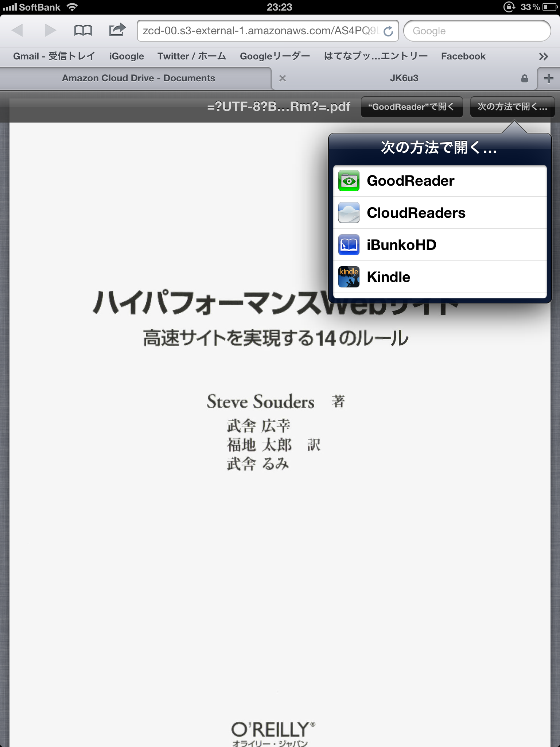Tap the "GoodReader"で開く button

pos(412,107)
